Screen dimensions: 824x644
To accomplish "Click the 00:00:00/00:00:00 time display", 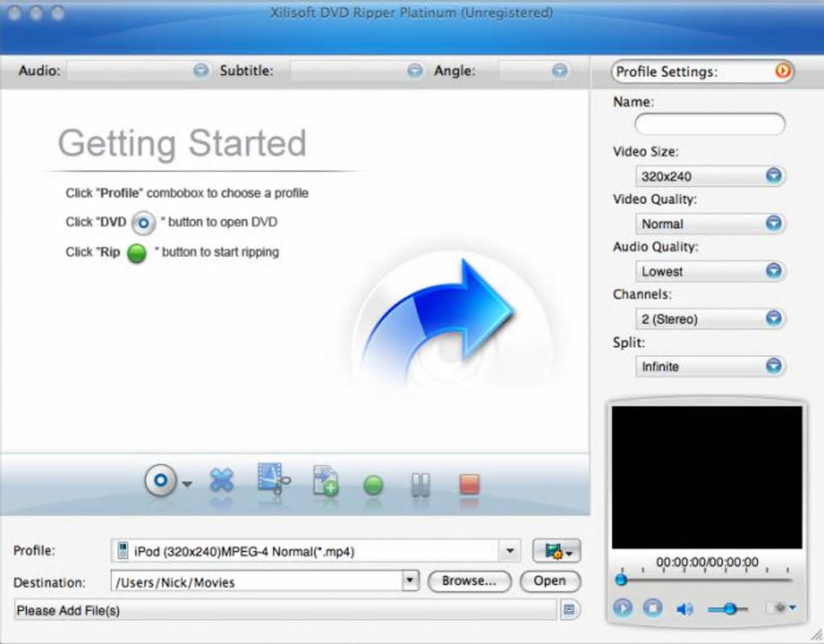I will (x=707, y=562).
